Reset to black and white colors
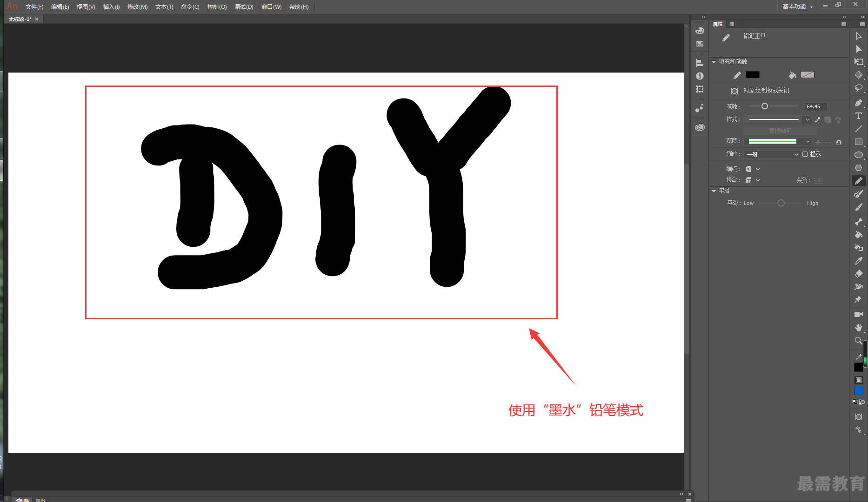 click(x=855, y=402)
